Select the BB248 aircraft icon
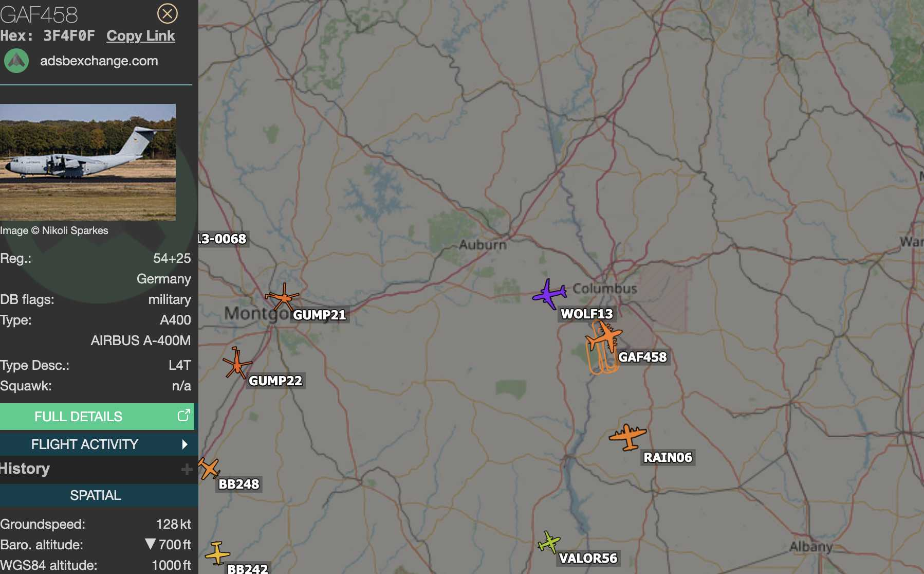The width and height of the screenshot is (924, 574). (209, 468)
